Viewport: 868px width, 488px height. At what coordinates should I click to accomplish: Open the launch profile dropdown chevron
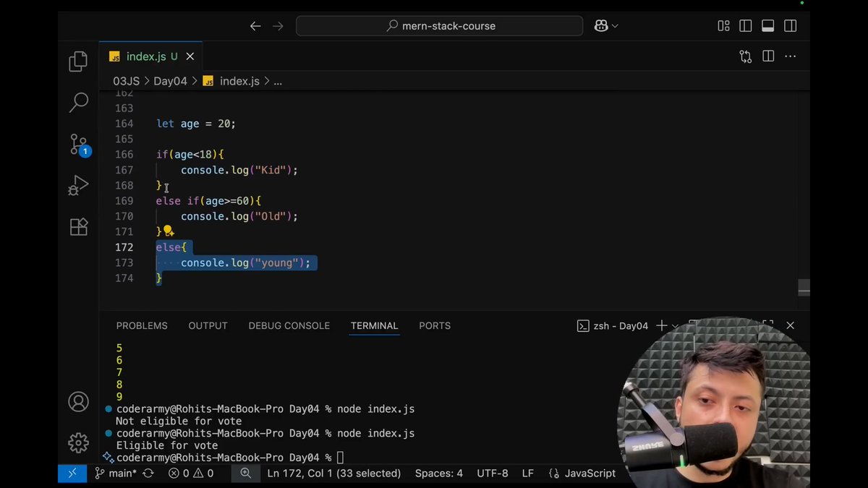pos(676,326)
